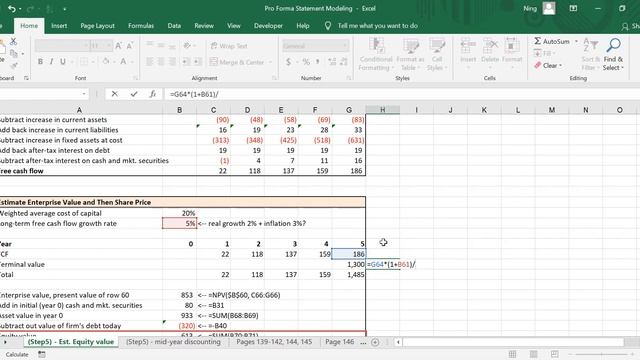The width and height of the screenshot is (640, 360).
Task: Click the Accounting Number Format dollar icon
Action: point(289,62)
